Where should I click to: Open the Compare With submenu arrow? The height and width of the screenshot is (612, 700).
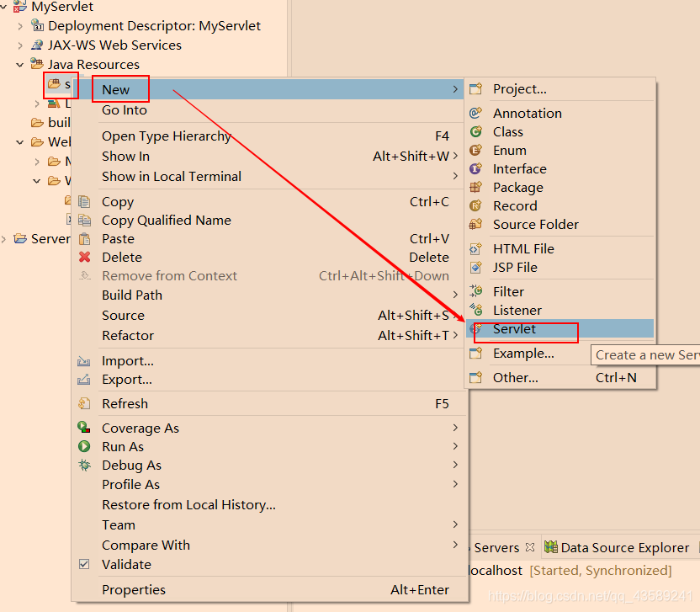click(x=455, y=545)
